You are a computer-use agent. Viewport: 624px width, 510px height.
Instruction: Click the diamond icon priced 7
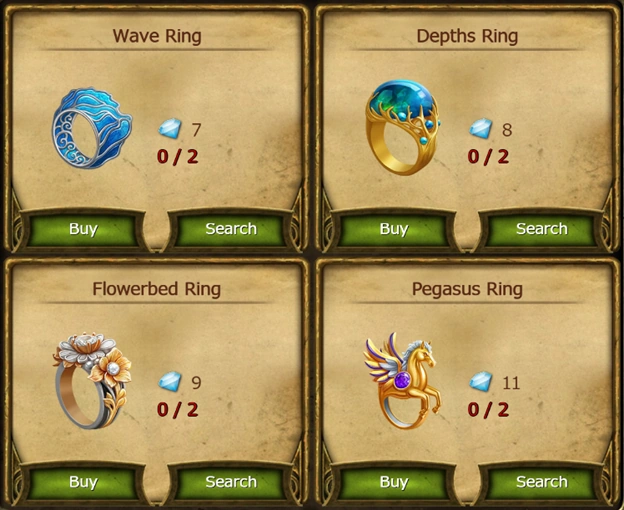click(170, 129)
